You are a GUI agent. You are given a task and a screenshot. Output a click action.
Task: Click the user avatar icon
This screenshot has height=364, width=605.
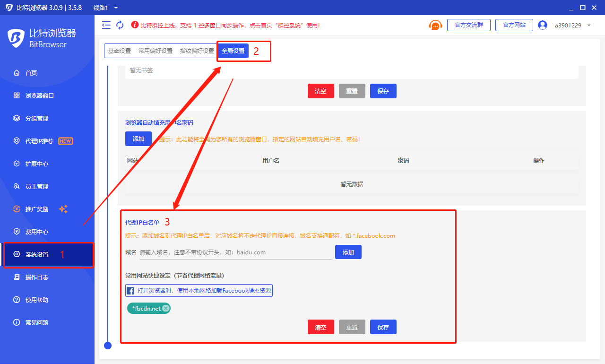(x=542, y=25)
